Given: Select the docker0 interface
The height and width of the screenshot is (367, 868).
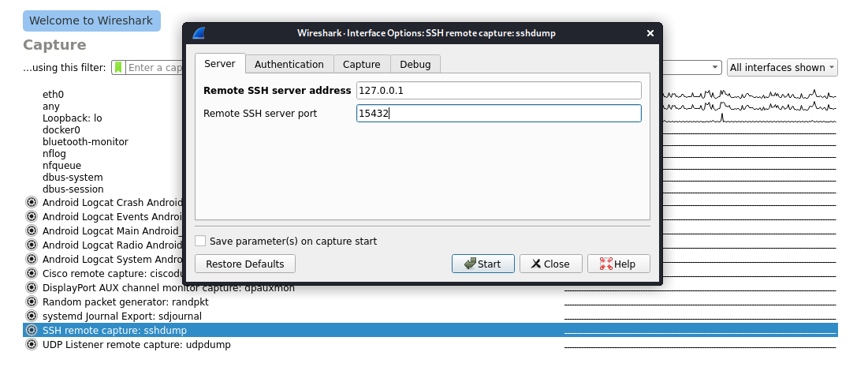Looking at the screenshot, I should point(61,130).
